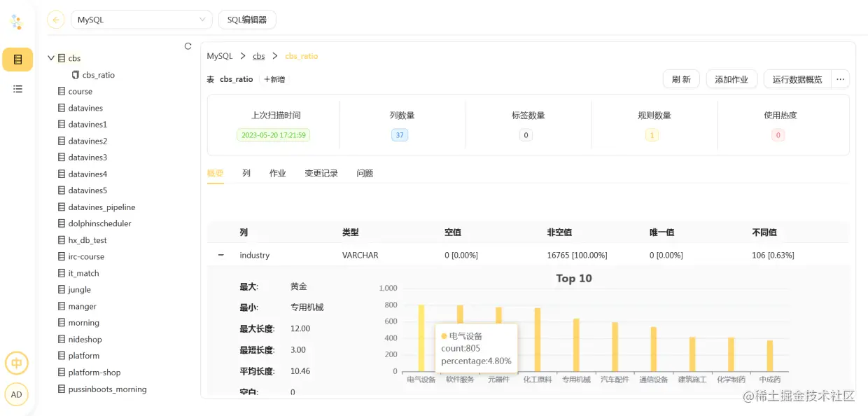Click the back arrow button
This screenshot has height=416, width=868.
tap(56, 20)
